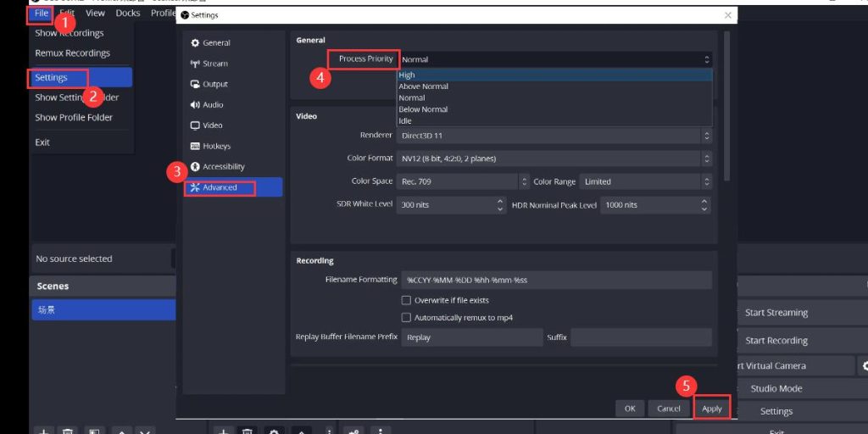Viewport: 868px width, 434px height.
Task: Enable Overwrite if file exists
Action: pos(406,300)
